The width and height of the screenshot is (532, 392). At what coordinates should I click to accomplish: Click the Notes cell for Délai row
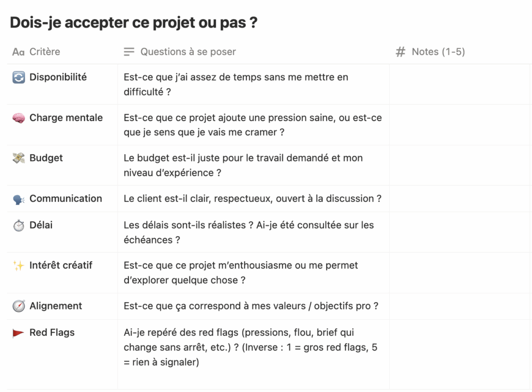460,232
